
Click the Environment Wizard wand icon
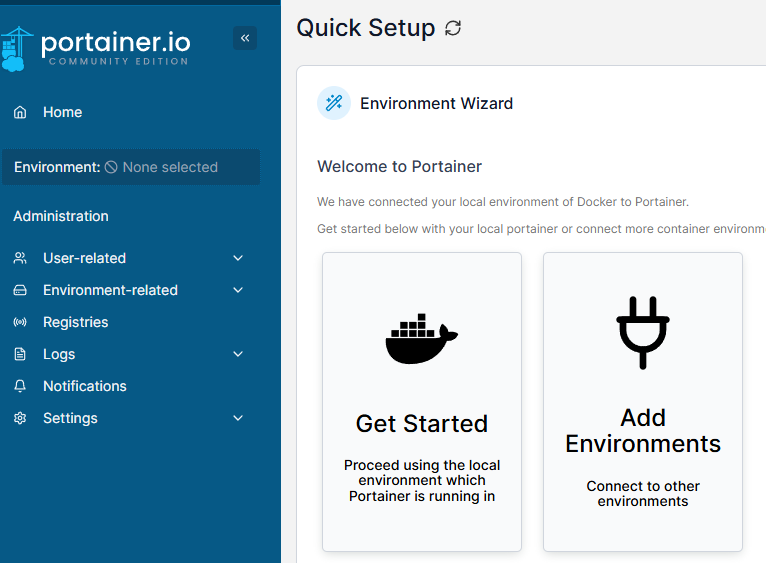point(334,103)
